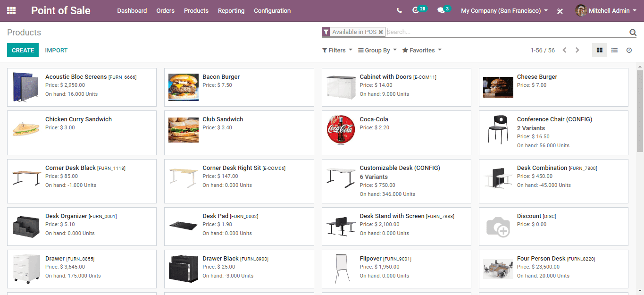This screenshot has height=295, width=644.
Task: Open the Group By dropdown
Action: (377, 50)
